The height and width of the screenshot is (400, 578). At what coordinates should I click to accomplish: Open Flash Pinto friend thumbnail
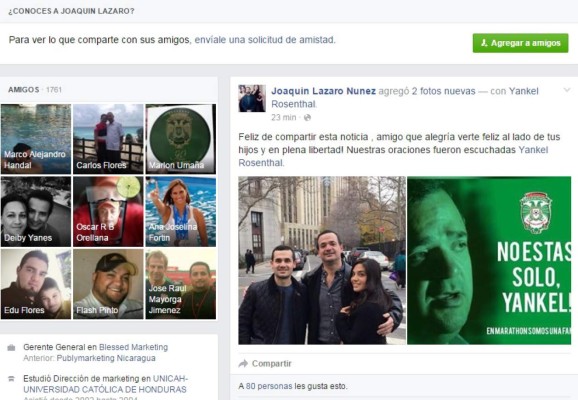tap(108, 284)
